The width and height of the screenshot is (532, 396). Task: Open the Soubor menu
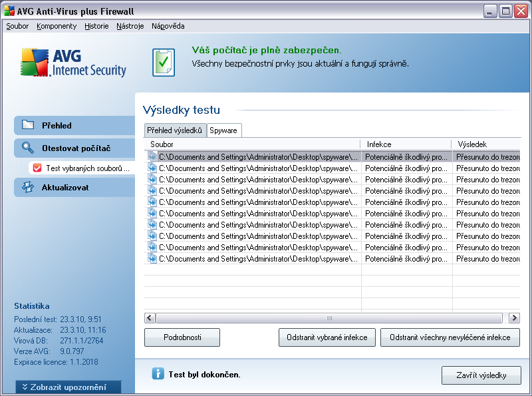tap(17, 26)
